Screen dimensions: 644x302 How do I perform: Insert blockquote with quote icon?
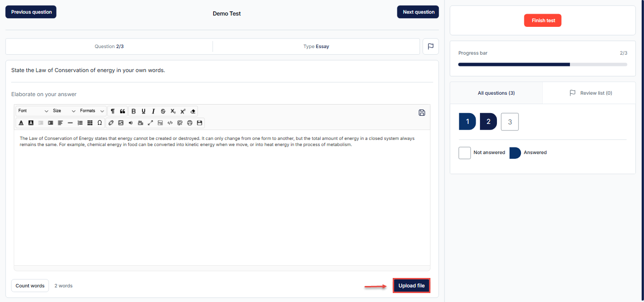pyautogui.click(x=123, y=111)
